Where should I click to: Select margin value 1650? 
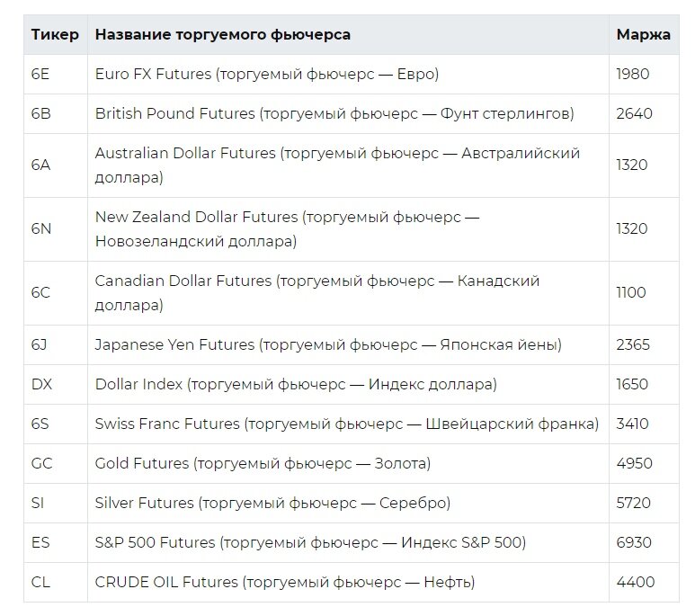(x=632, y=384)
